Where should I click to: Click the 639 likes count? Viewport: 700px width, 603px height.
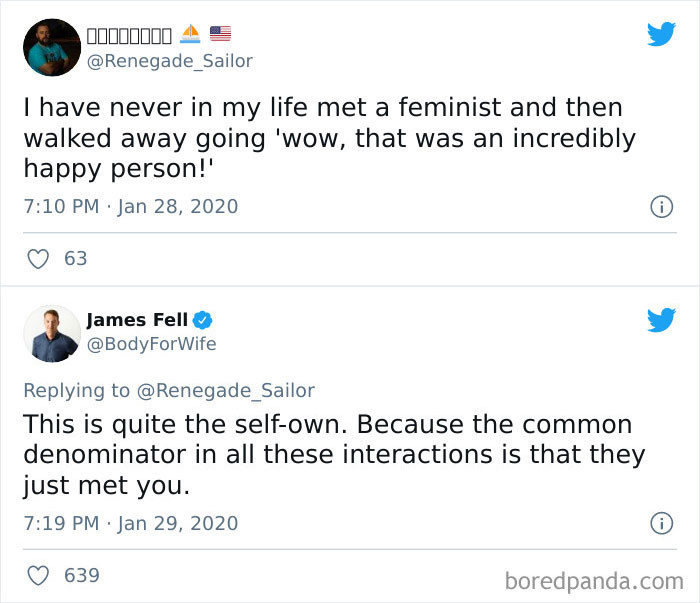pos(81,575)
